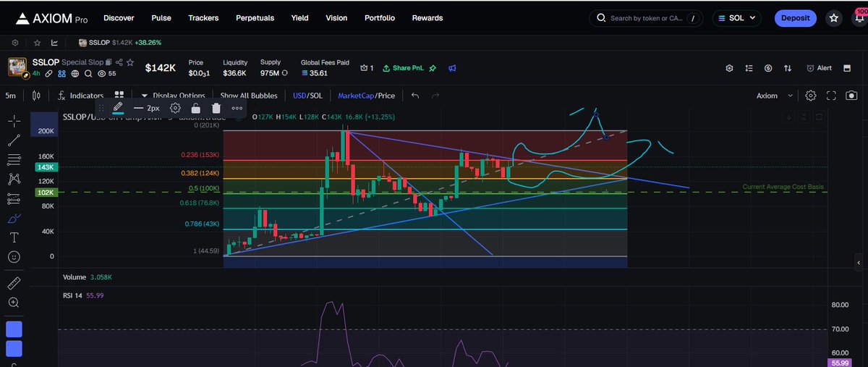Open more options in drawing floating toolbar

[x=237, y=108]
